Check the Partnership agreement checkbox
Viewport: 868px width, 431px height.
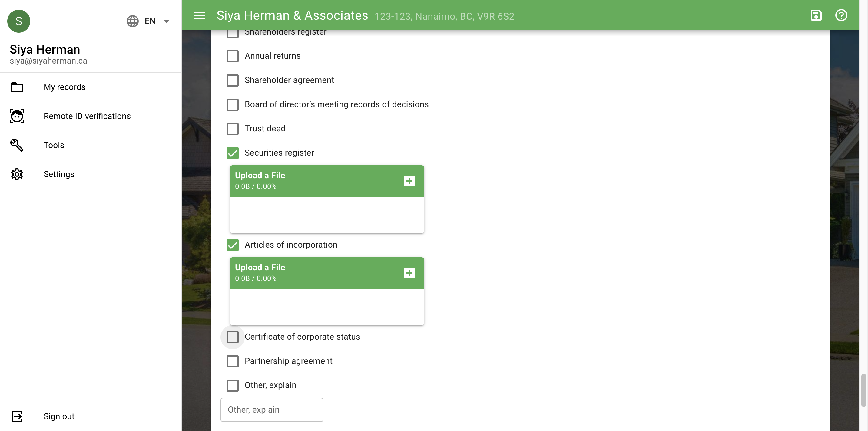coord(233,361)
